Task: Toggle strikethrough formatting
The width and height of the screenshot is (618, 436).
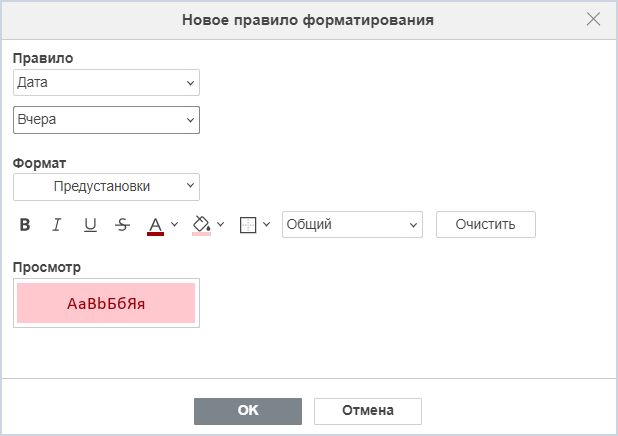Action: (123, 225)
